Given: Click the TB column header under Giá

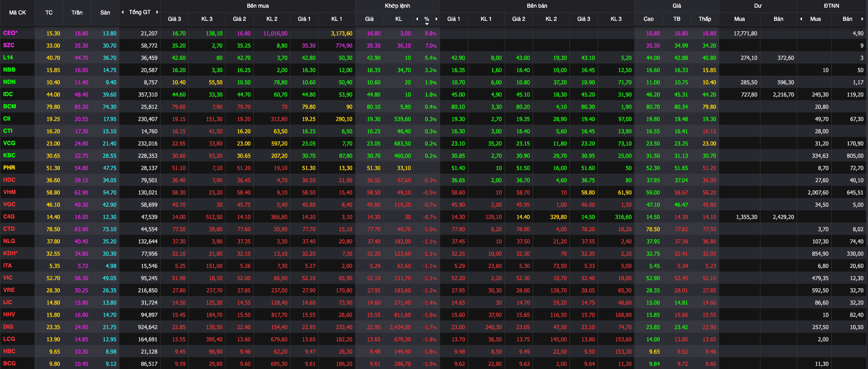Looking at the screenshot, I should click(x=677, y=19).
